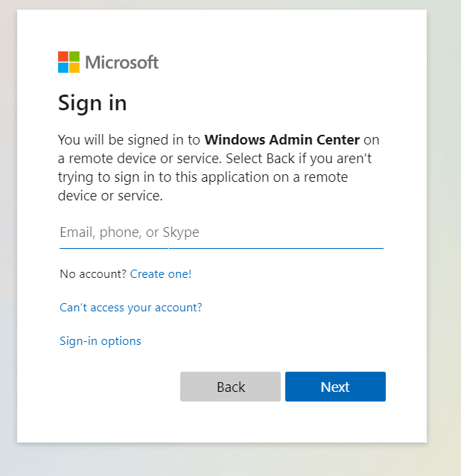Click the "Sign in" heading
Viewport: 461px width, 476px height.
(92, 103)
